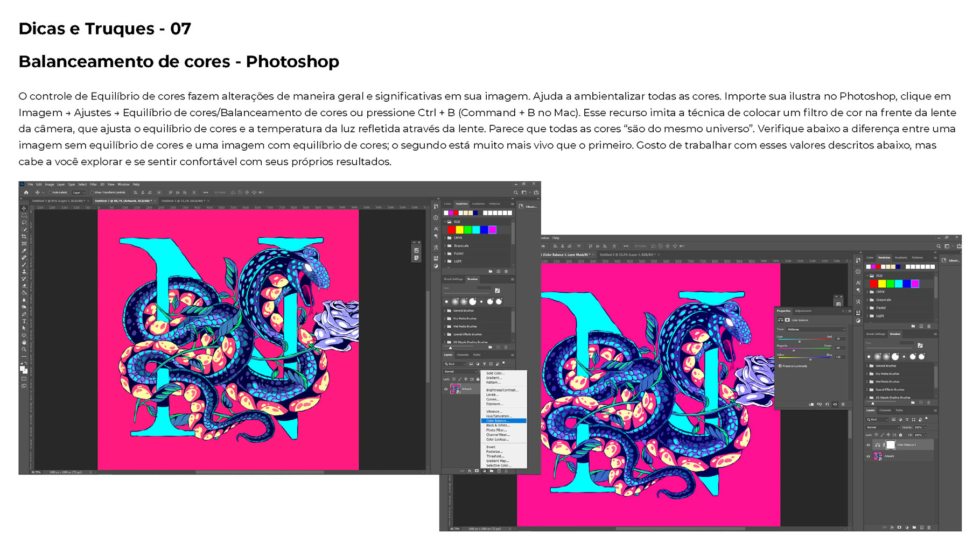Click lock transparent pixels icon, right window Layers
This screenshot has width=980, height=551.
tap(876, 435)
